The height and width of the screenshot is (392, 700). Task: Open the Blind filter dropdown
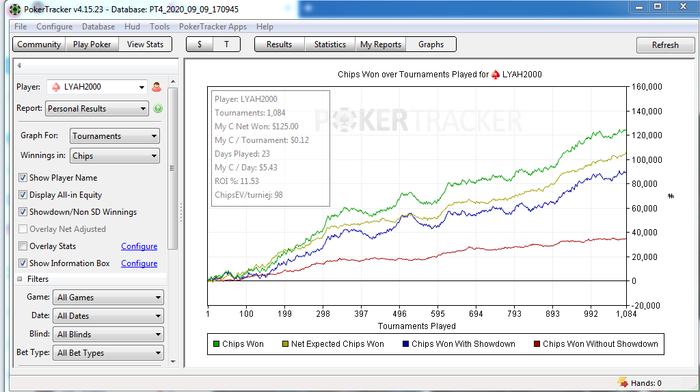108,334
